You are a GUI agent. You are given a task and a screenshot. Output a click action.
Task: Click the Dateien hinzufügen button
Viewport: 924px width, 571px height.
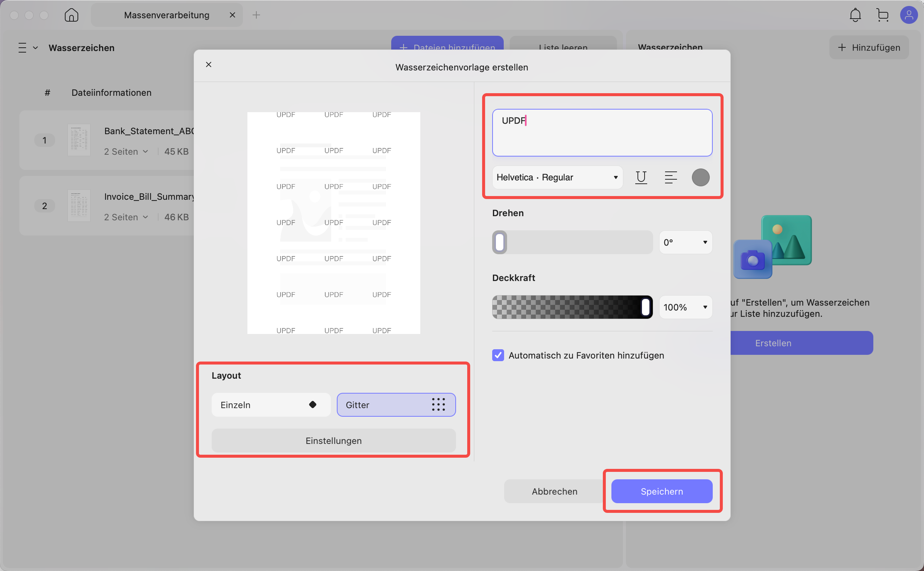click(x=447, y=43)
